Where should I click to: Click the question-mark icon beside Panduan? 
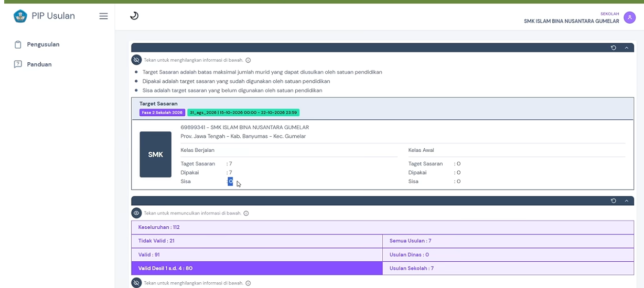coord(17,64)
